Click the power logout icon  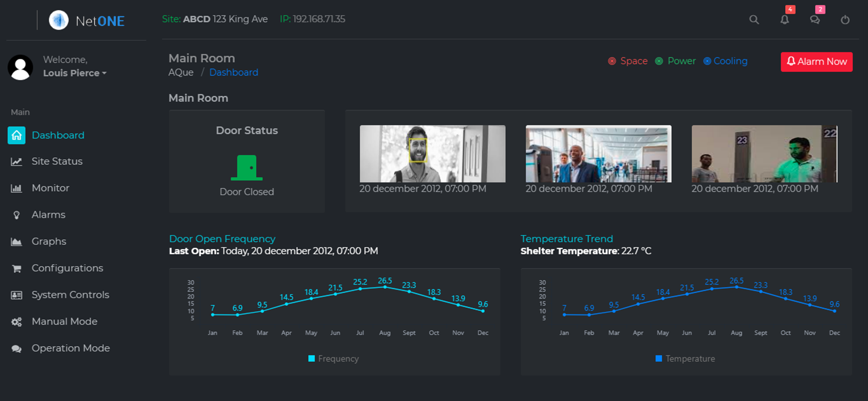point(845,20)
